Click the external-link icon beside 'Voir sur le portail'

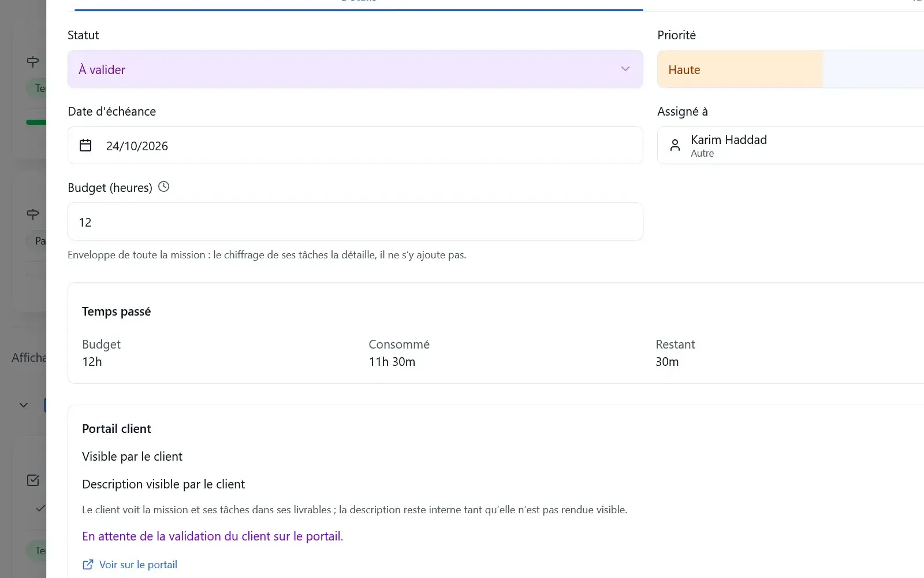(88, 565)
